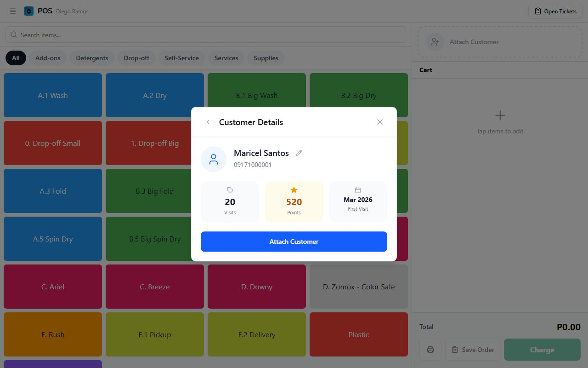
Task: Click the add-person icon in Attach Customer
Action: click(x=435, y=42)
